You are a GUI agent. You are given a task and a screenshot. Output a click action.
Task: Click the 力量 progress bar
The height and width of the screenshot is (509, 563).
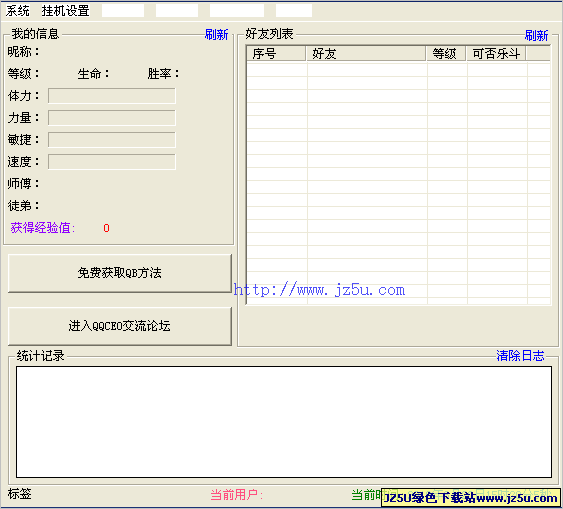(x=112, y=118)
